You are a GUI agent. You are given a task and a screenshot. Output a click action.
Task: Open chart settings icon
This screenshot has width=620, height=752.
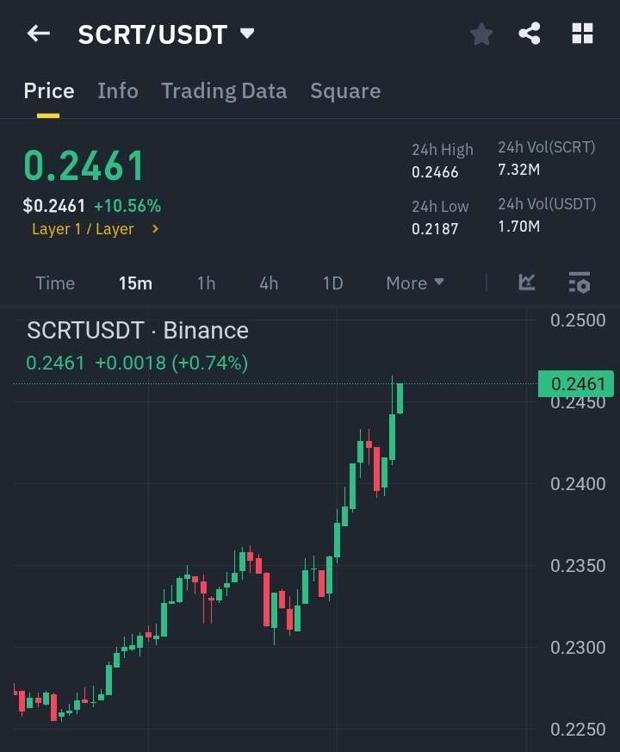tap(579, 283)
